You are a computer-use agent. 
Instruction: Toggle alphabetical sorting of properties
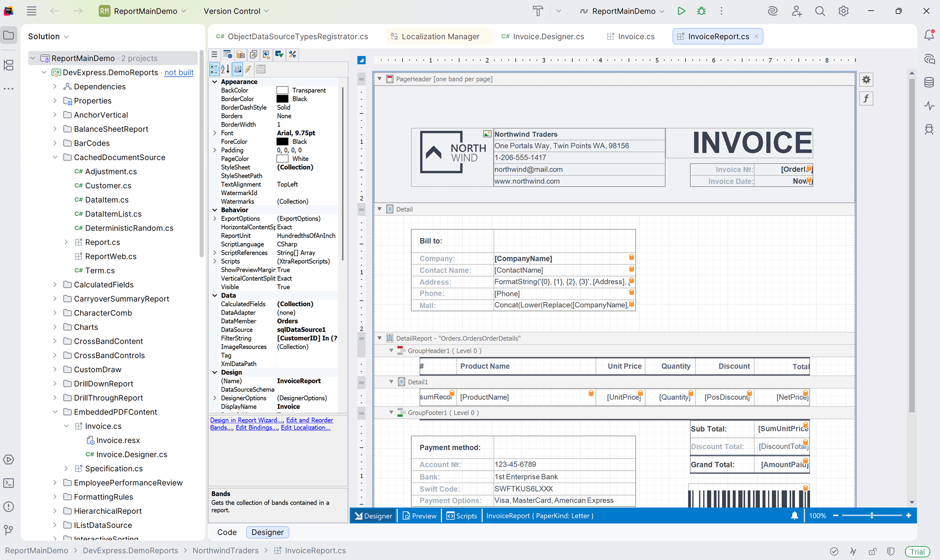pos(224,69)
